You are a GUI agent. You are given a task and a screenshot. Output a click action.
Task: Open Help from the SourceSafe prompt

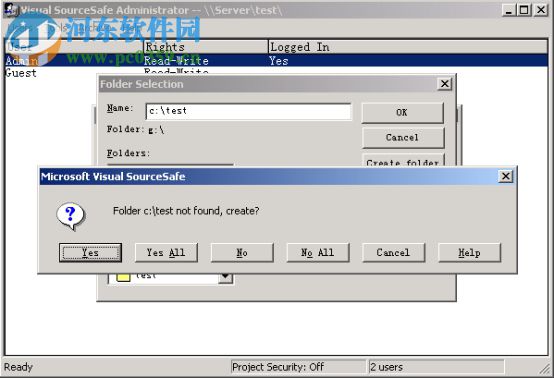coord(469,253)
